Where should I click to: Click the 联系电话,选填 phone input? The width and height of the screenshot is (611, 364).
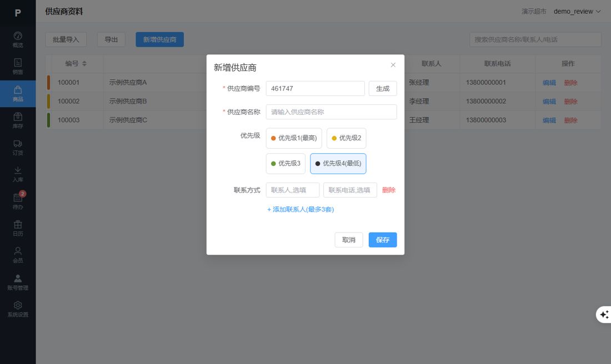coord(350,190)
